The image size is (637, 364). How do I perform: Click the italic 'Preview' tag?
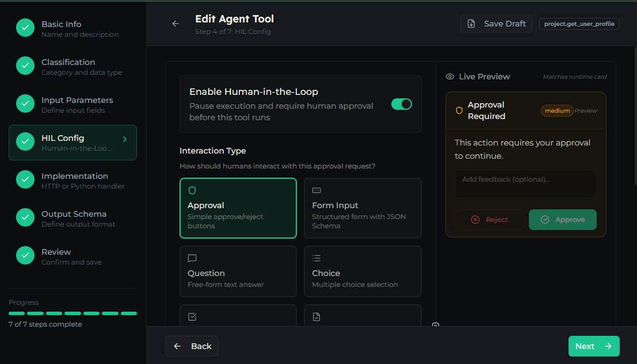click(x=585, y=111)
